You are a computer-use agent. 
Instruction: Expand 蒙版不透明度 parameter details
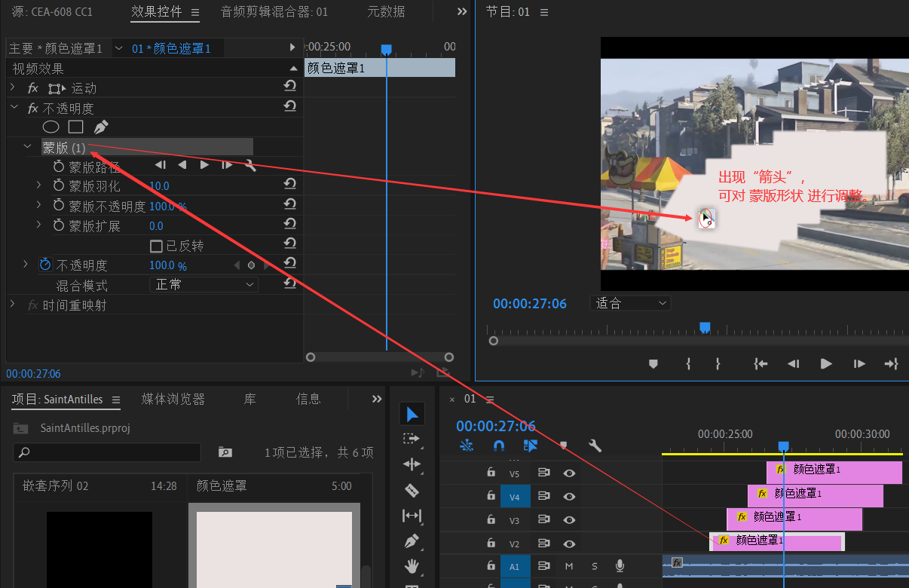click(x=39, y=205)
